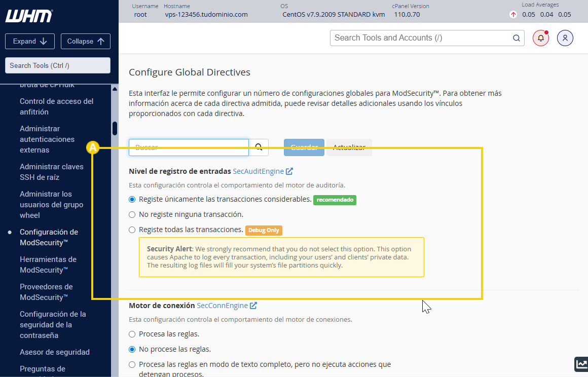Screen dimensions: 588x377
Task: Select Procesa las reglas radio option
Action: coord(132,334)
